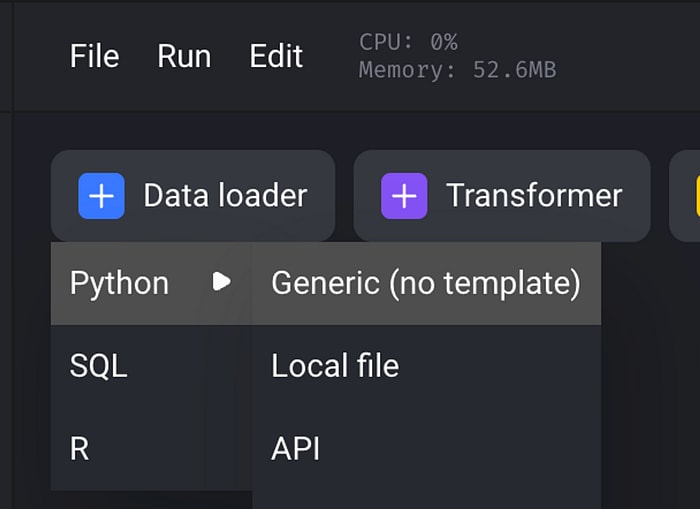Click the narrow left sidebar strip

pyautogui.click(x=6, y=254)
